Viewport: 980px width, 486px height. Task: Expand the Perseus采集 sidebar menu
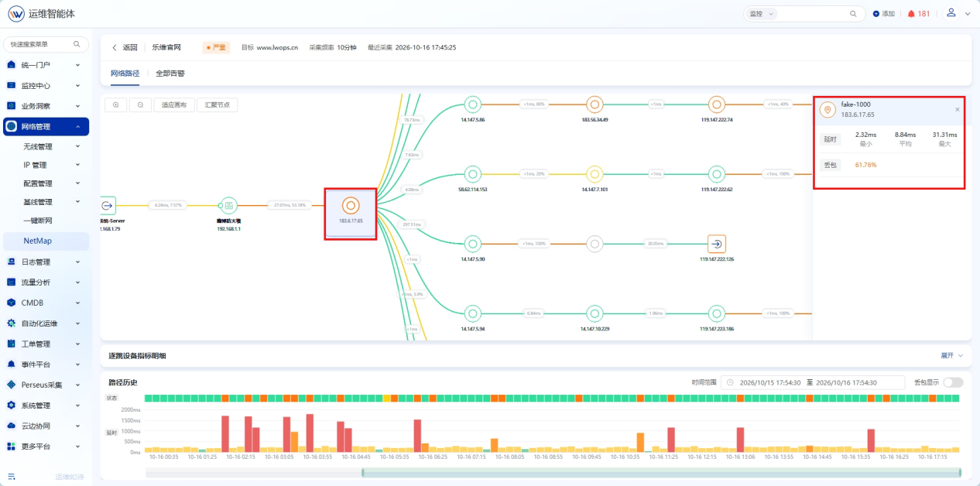pyautogui.click(x=46, y=385)
